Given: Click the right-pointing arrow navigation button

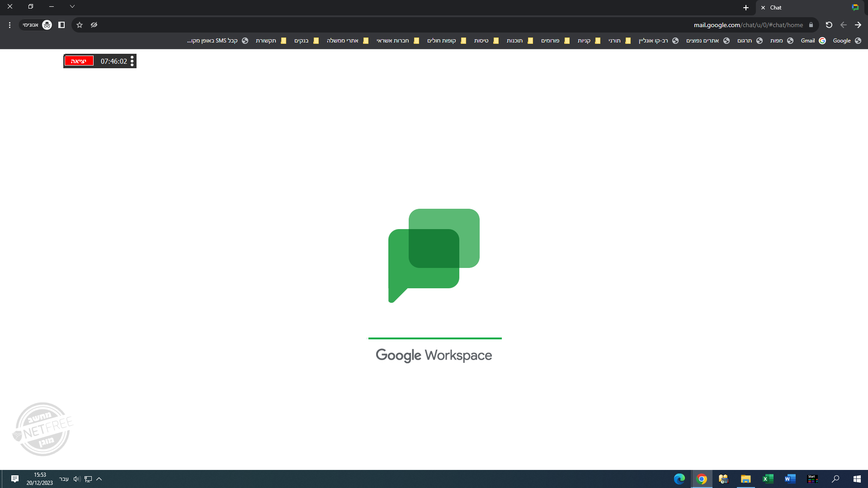Looking at the screenshot, I should pos(858,25).
